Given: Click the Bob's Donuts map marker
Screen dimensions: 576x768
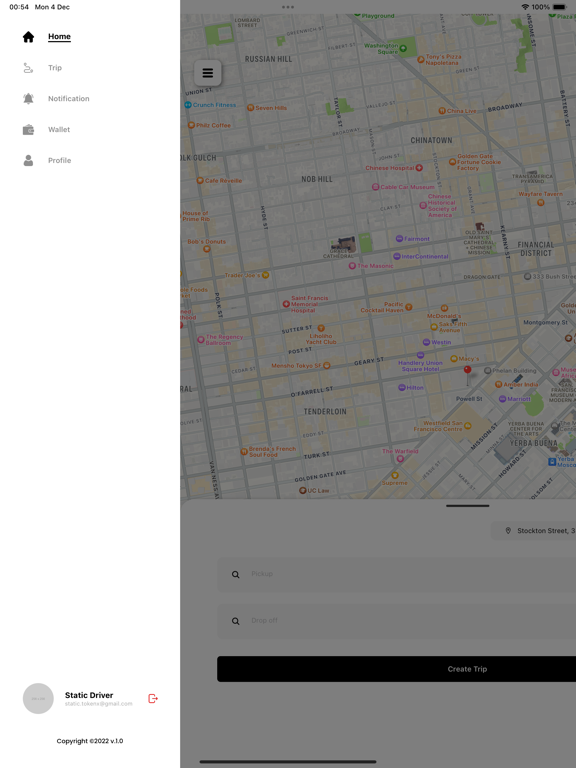Looking at the screenshot, I should (x=207, y=249).
